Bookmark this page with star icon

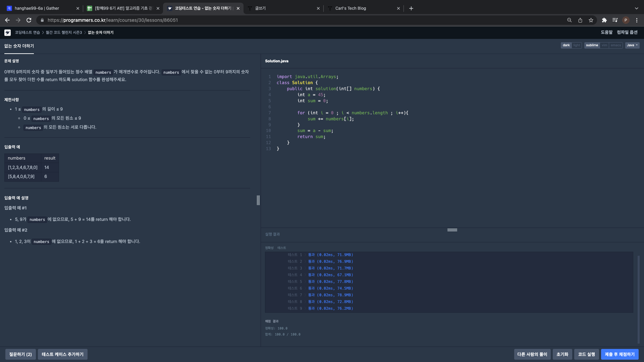click(591, 20)
